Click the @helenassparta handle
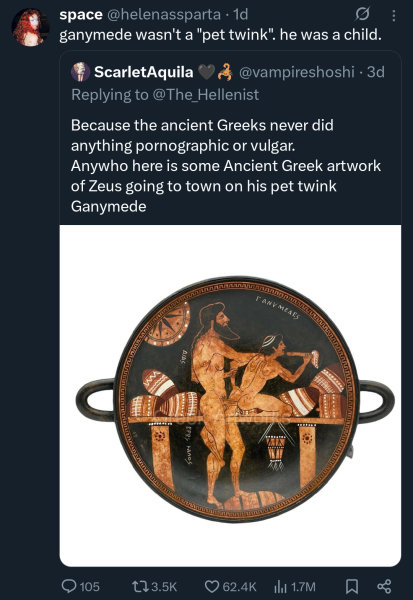This screenshot has width=413, height=600. pyautogui.click(x=163, y=15)
